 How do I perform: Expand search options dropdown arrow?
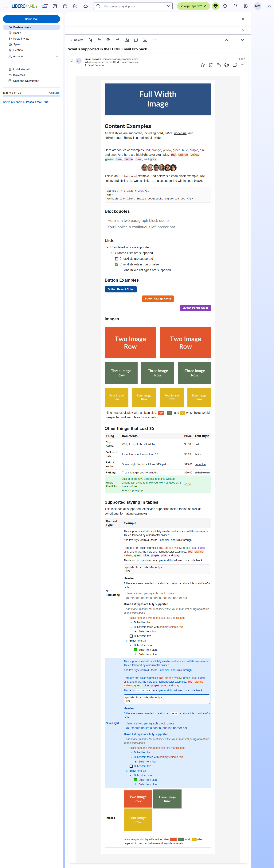169,6
